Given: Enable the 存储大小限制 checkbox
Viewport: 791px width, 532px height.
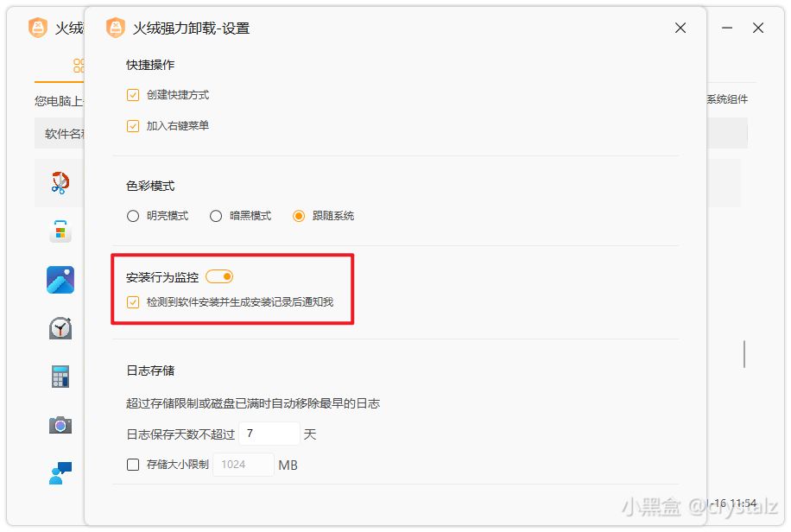Looking at the screenshot, I should [x=133, y=465].
